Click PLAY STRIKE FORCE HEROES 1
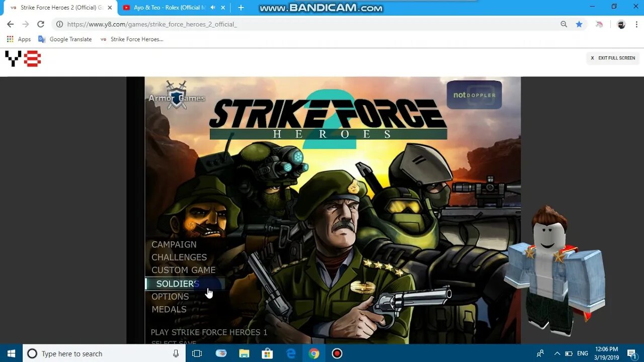The image size is (644, 362). tap(209, 332)
